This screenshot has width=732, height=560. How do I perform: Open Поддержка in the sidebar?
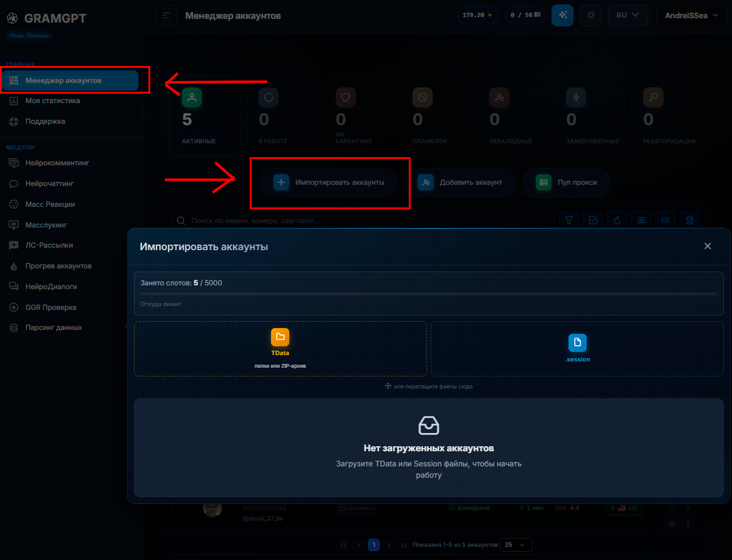click(x=70, y=121)
